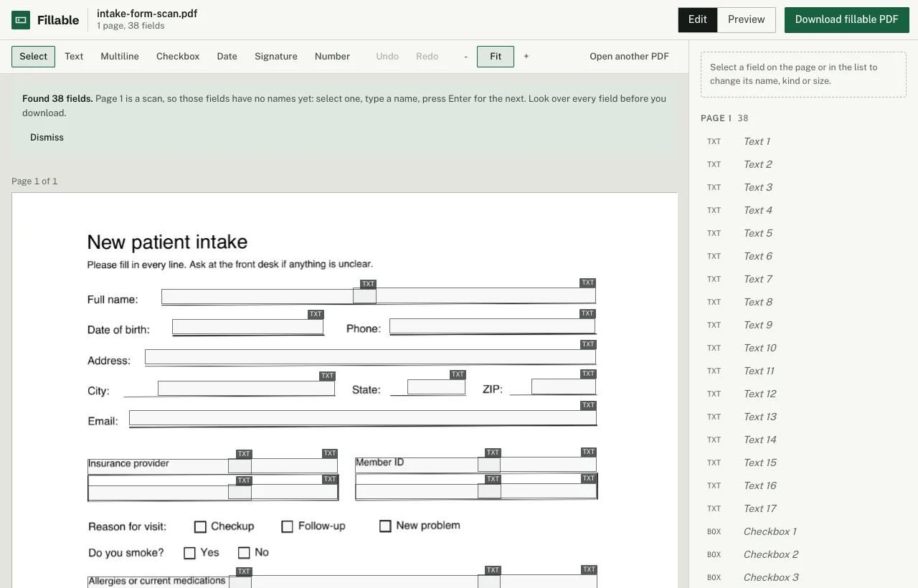Tick the No smoke checkbox
Viewport: 918px width, 588px height.
(244, 553)
